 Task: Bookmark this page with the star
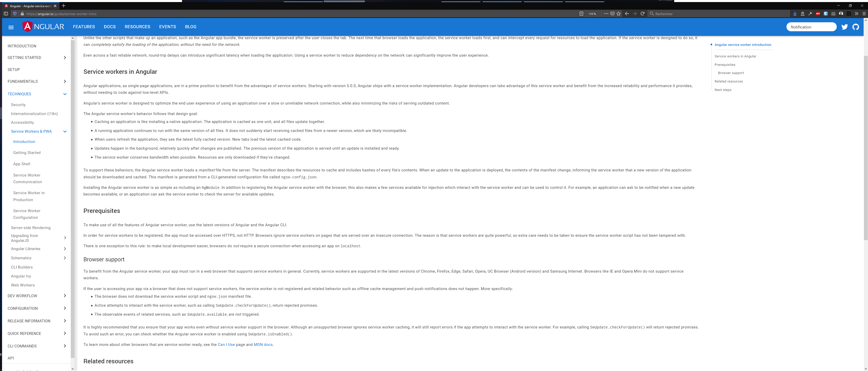[x=618, y=14]
